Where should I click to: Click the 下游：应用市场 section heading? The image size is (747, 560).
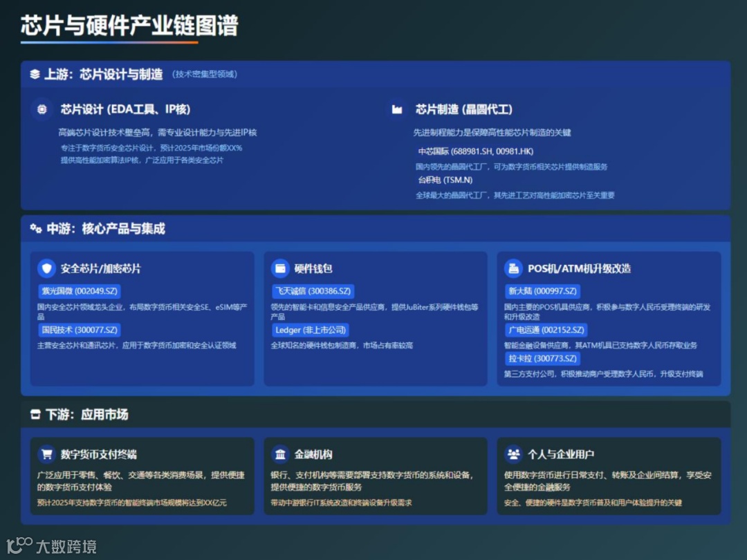86,414
